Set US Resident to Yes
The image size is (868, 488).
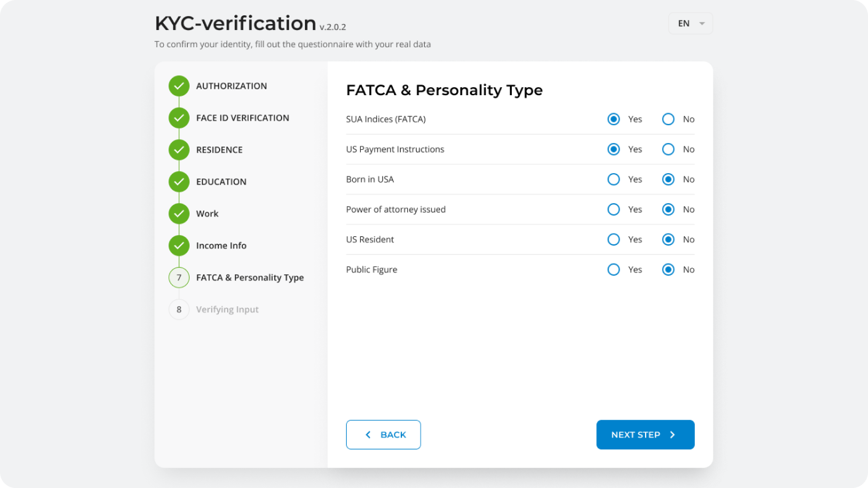pyautogui.click(x=614, y=240)
